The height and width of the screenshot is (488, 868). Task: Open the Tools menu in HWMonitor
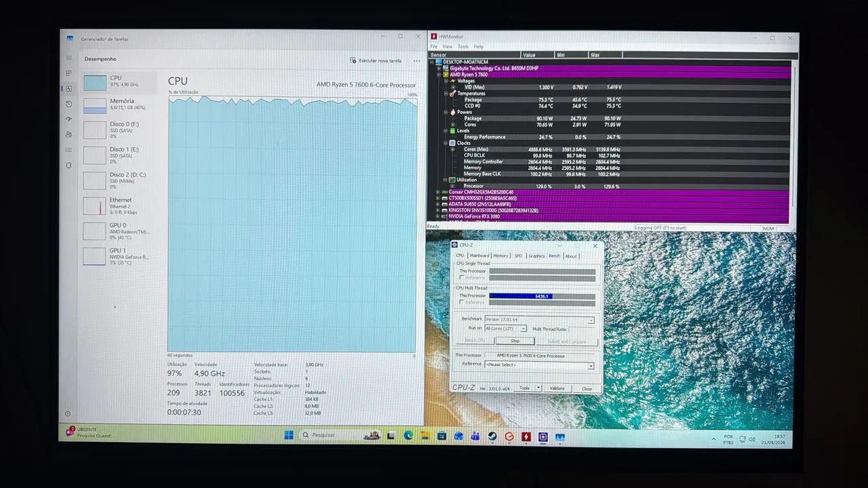463,47
